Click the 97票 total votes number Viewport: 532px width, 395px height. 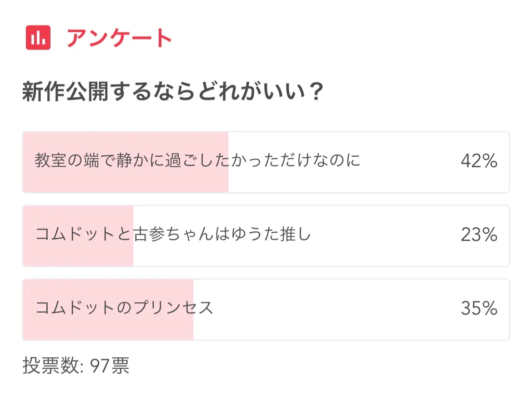point(110,365)
